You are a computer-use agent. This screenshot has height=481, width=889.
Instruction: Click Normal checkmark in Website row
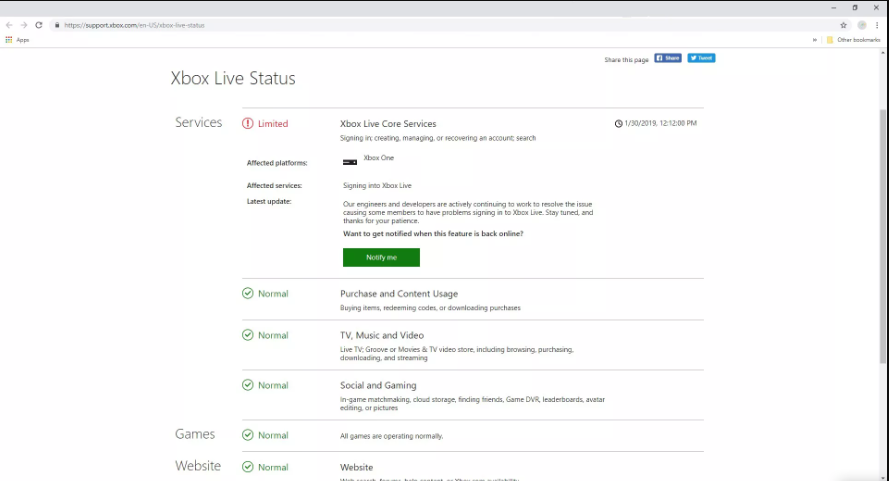point(248,466)
